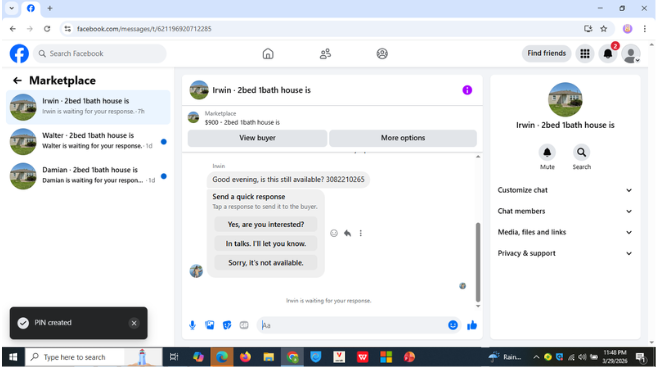Image resolution: width=657 pixels, height=369 pixels.
Task: Open the Home feed icon
Action: coord(268,54)
